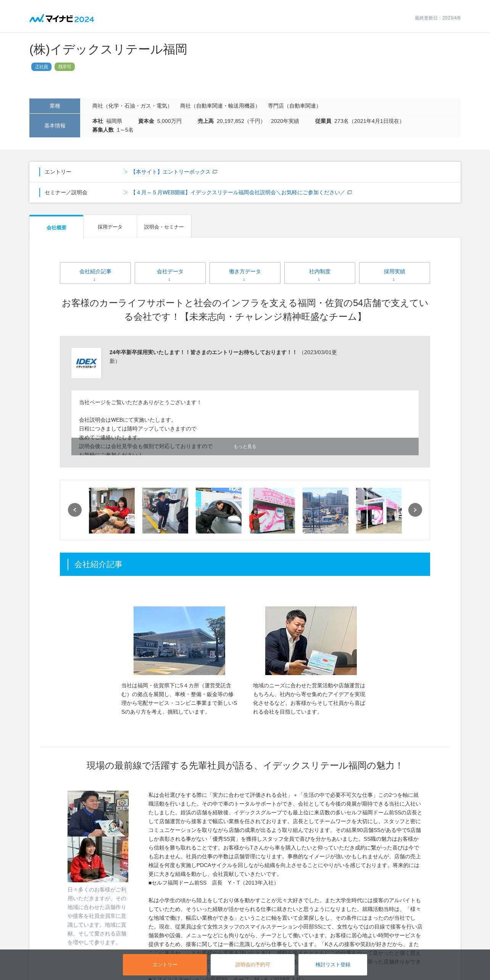This screenshot has width=490, height=980.
Task: Click the male store manager photo
Action: pos(98,814)
